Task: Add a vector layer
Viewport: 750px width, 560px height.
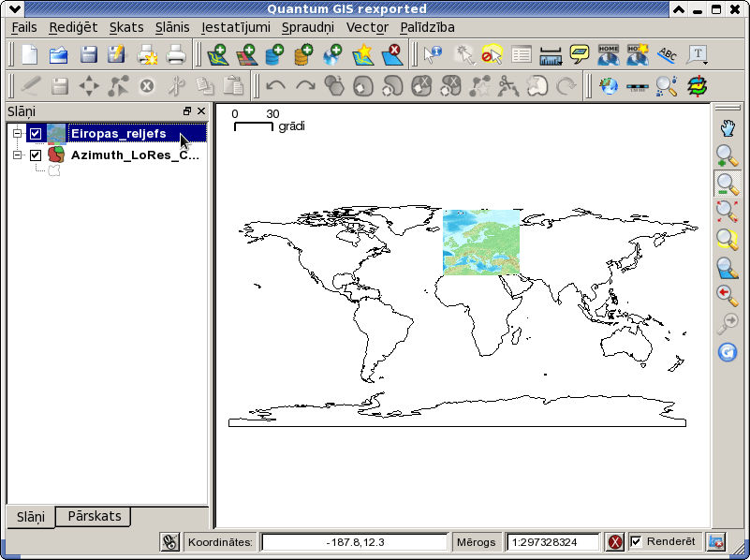Action: [x=217, y=54]
